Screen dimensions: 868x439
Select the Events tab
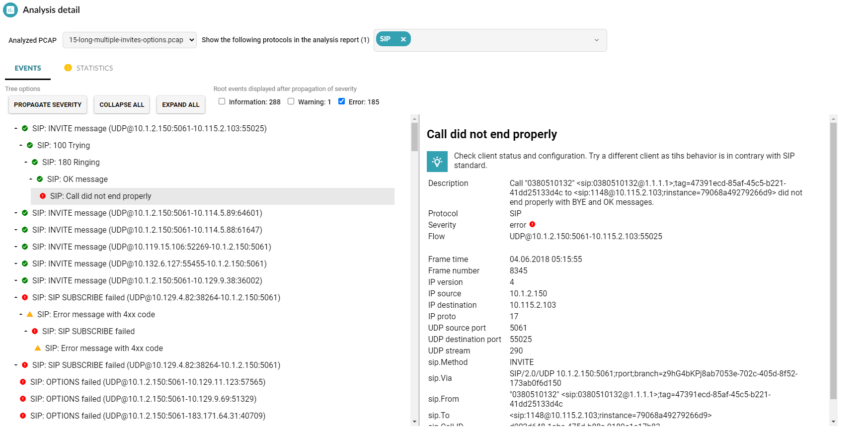click(x=28, y=68)
